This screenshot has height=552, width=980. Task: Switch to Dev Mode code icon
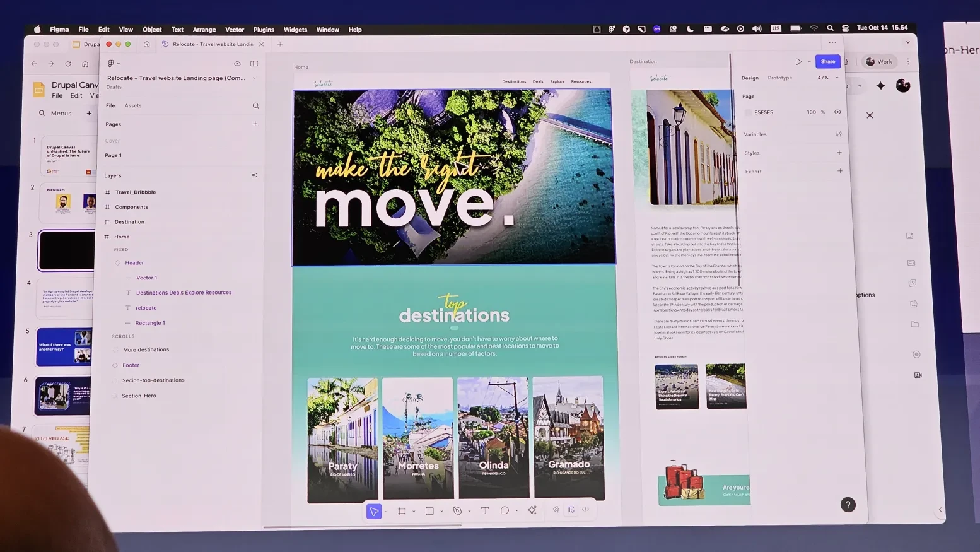click(586, 510)
